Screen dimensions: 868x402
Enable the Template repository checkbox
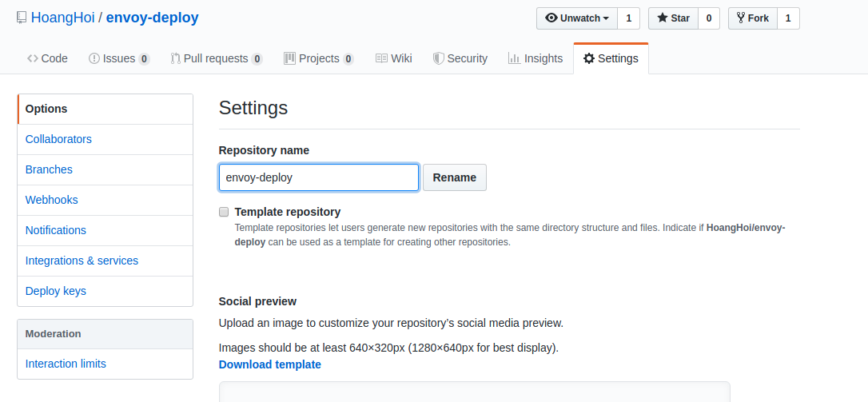pos(225,212)
